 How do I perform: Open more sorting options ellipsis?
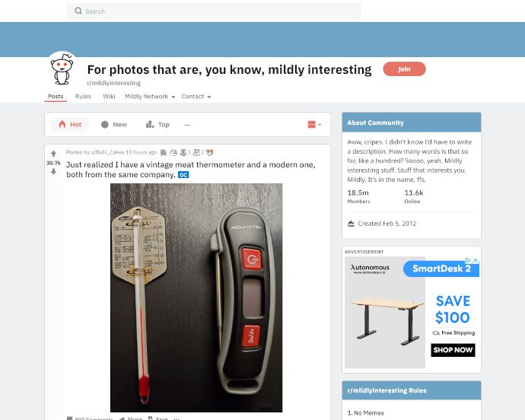tap(187, 125)
